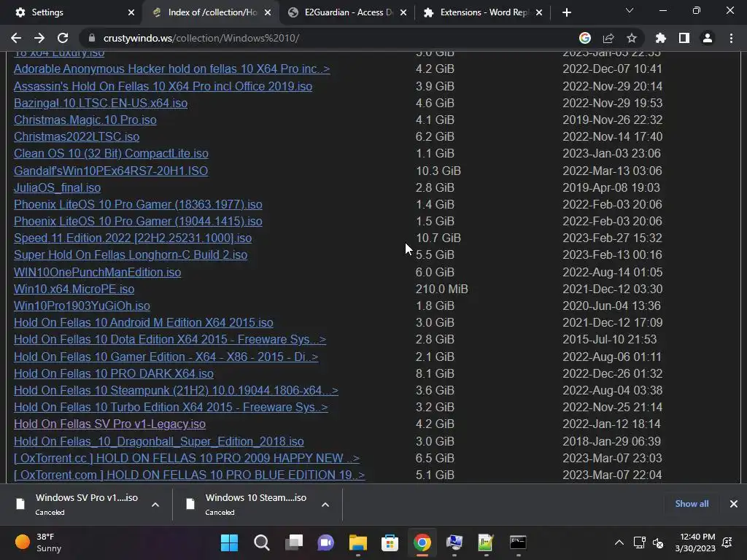Click Show all downloads
The image size is (747, 560).
point(692,503)
